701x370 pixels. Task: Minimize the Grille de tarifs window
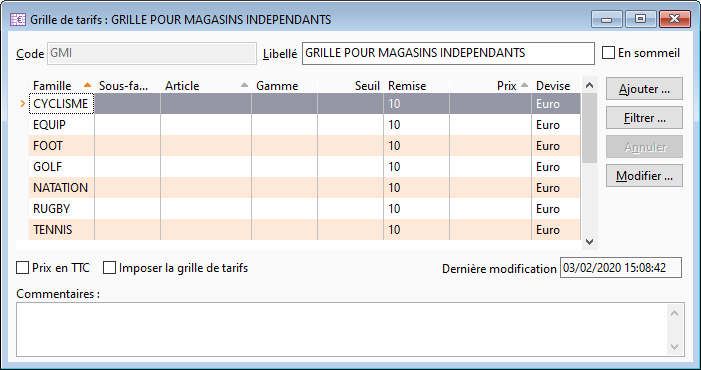[x=607, y=19]
